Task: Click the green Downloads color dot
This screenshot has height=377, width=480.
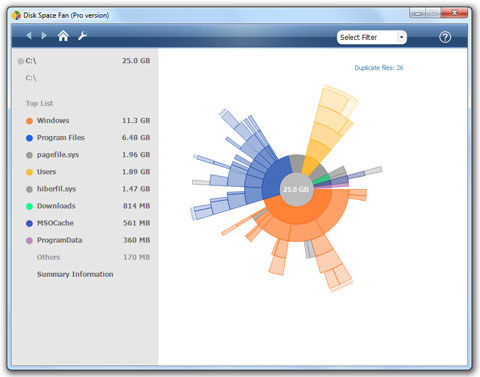Action: (x=29, y=206)
